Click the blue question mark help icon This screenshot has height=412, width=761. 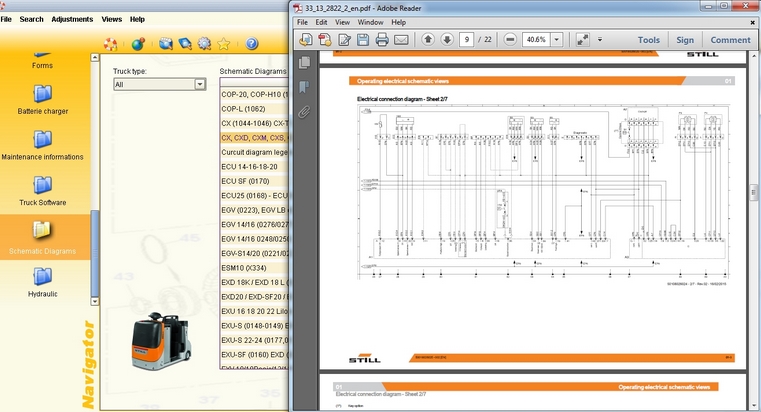251,44
